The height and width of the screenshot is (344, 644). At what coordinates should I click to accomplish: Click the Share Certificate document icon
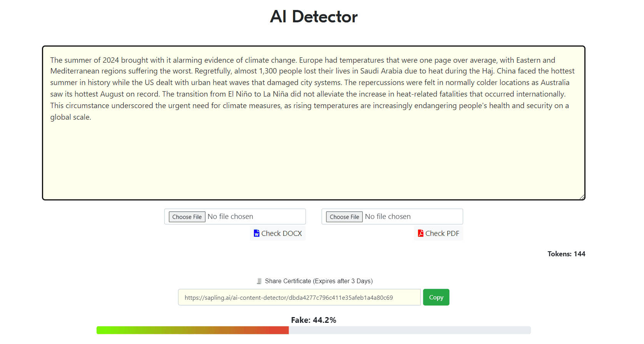259,281
